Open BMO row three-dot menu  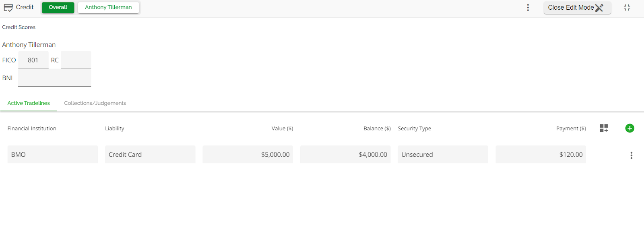(631, 155)
